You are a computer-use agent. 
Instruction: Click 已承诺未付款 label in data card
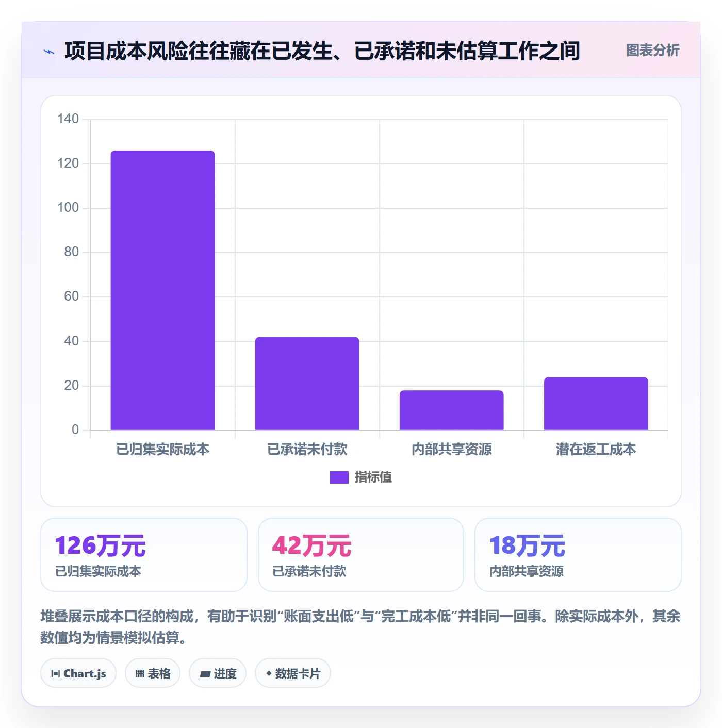309,571
